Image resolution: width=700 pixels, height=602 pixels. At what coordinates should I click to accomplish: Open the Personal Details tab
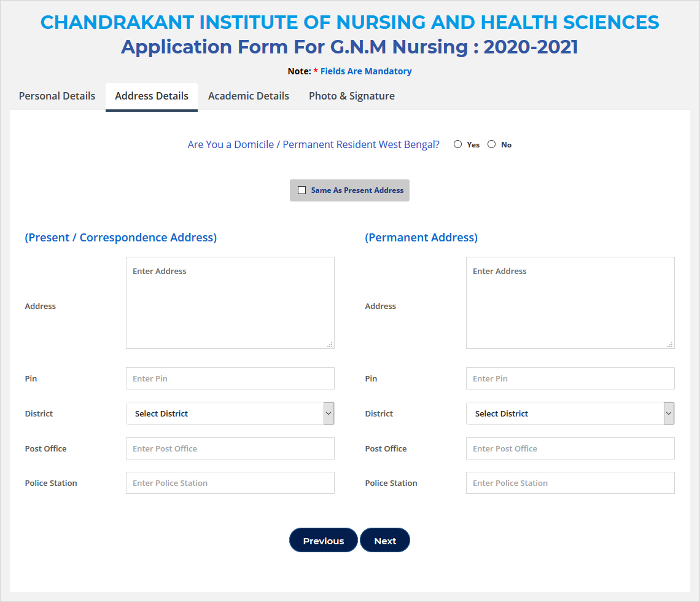(x=56, y=96)
